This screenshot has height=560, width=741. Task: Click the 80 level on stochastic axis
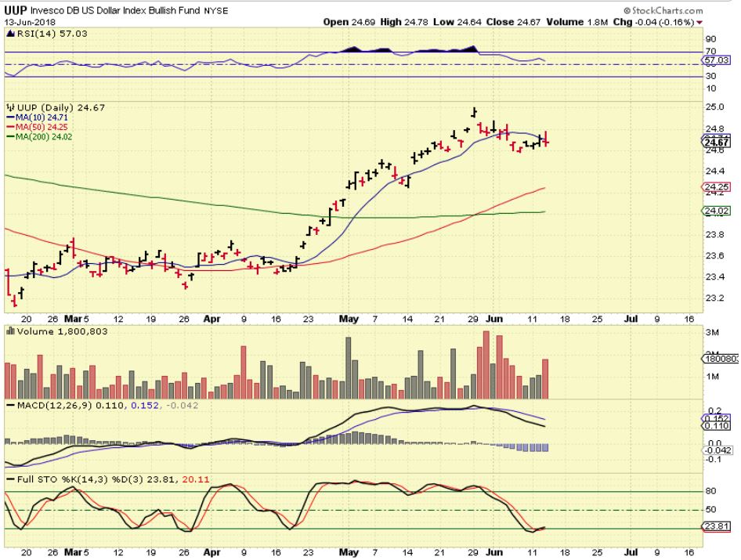(710, 491)
